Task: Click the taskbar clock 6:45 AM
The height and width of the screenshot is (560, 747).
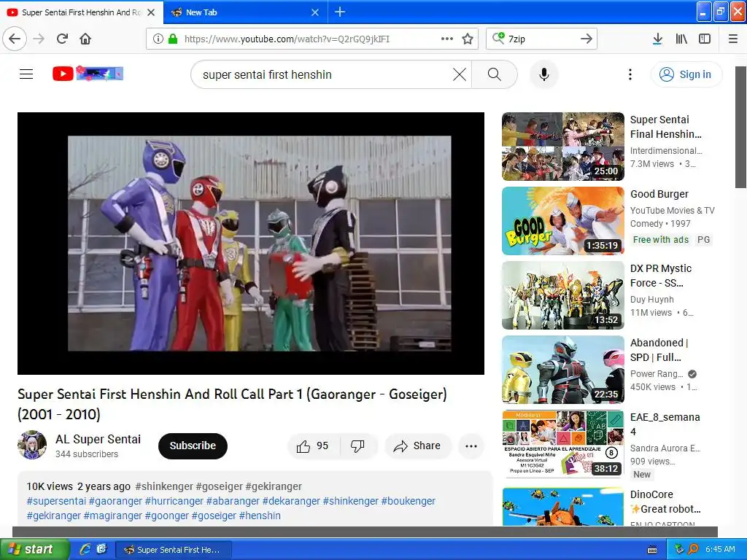Action: click(x=720, y=549)
